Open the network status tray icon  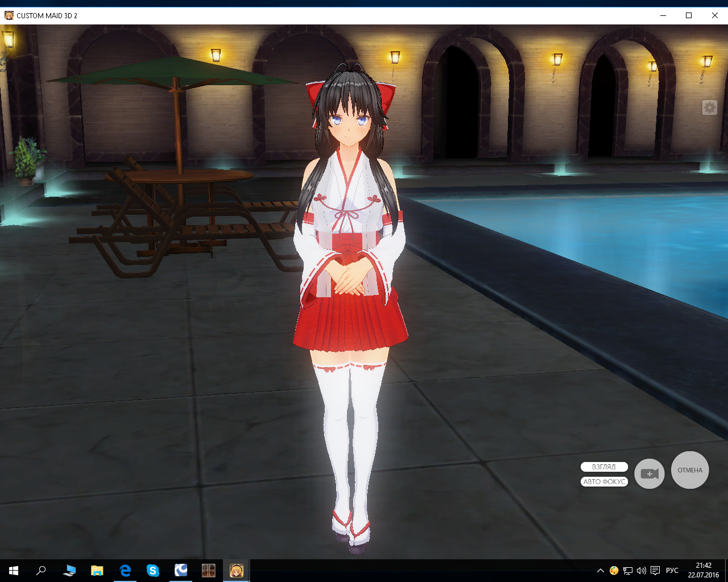click(x=628, y=571)
